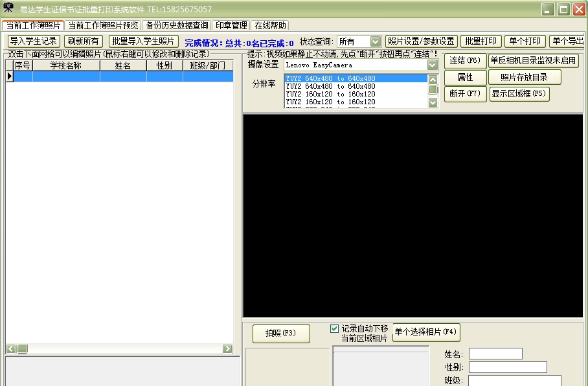Viewport: 588px width, 386px height.
Task: Switch to 当前工作簿照片 tab
Action: coord(33,25)
